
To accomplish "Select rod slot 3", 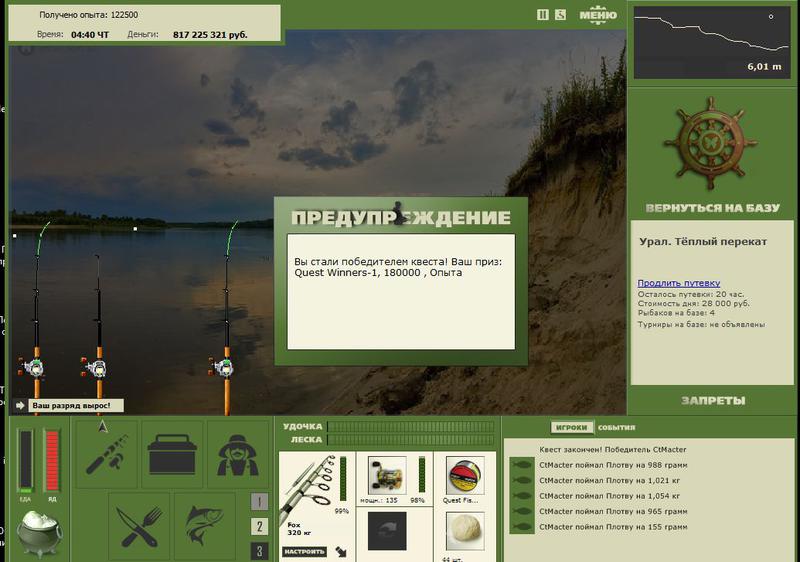I will (x=259, y=551).
